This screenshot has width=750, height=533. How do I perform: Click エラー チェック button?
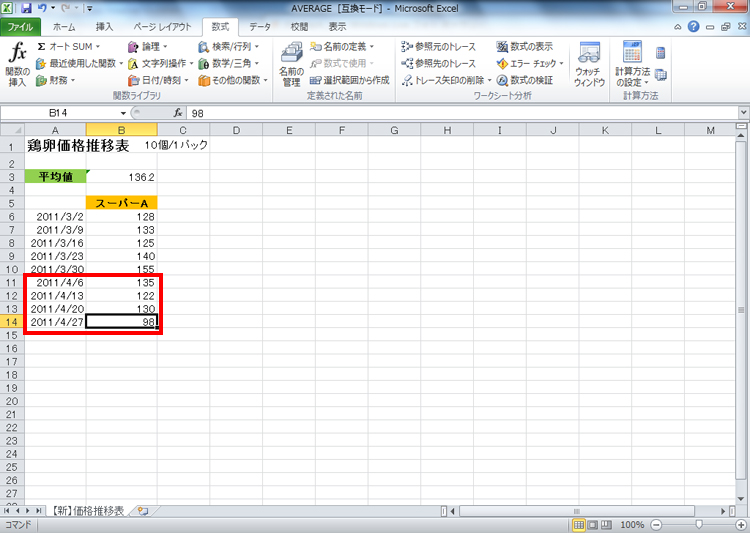coord(527,63)
